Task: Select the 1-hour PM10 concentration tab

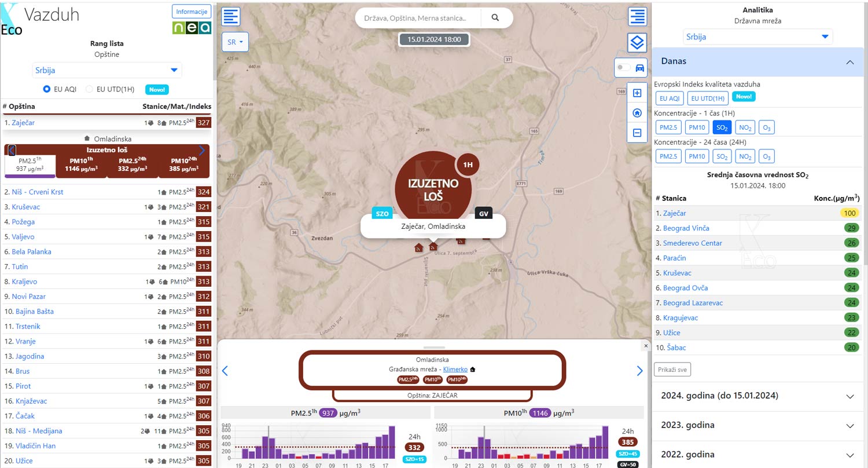Action: click(697, 127)
